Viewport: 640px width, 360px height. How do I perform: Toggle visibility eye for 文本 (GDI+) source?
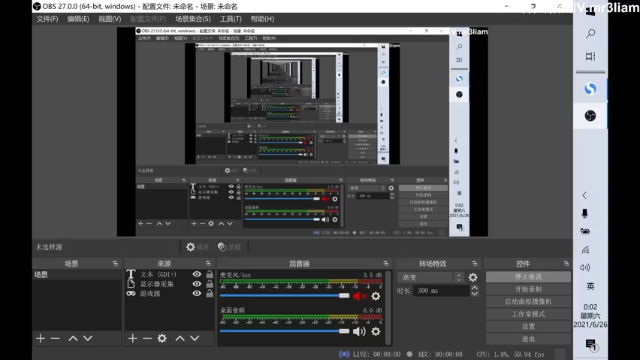197,274
